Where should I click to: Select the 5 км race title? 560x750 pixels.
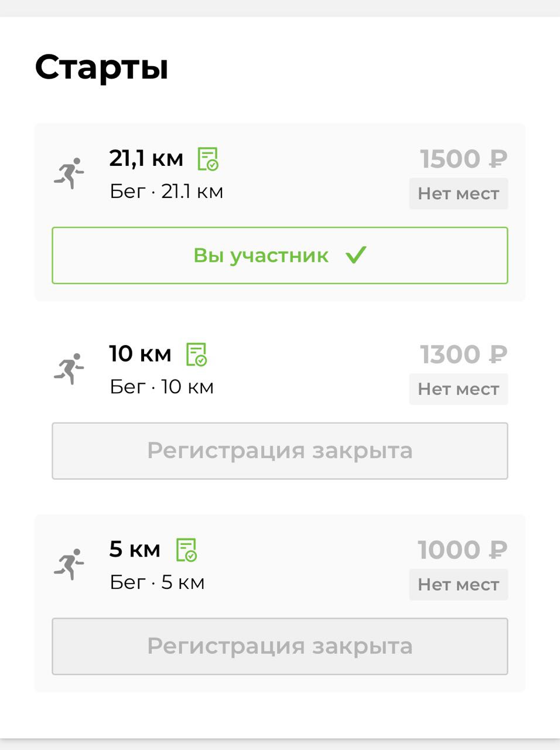point(135,549)
